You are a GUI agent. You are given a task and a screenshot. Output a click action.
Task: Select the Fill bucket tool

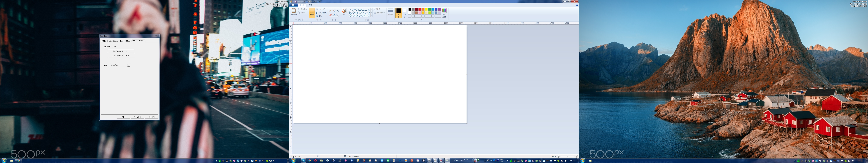click(x=334, y=11)
